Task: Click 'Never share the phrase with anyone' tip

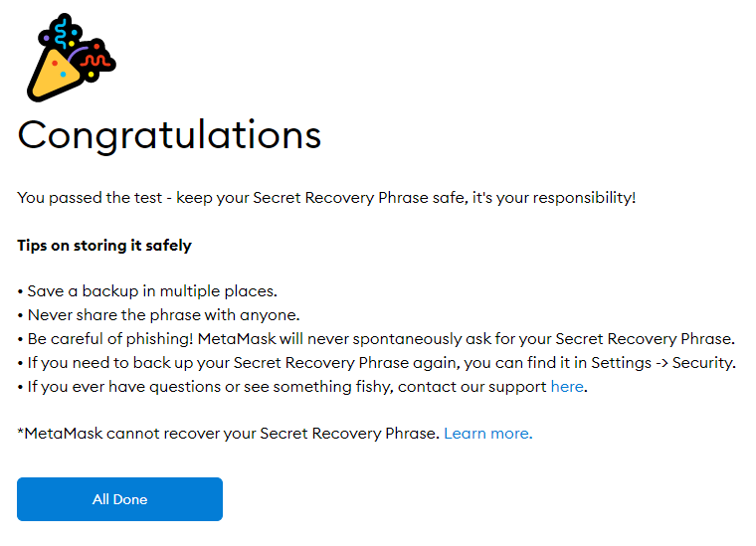Action: point(162,315)
